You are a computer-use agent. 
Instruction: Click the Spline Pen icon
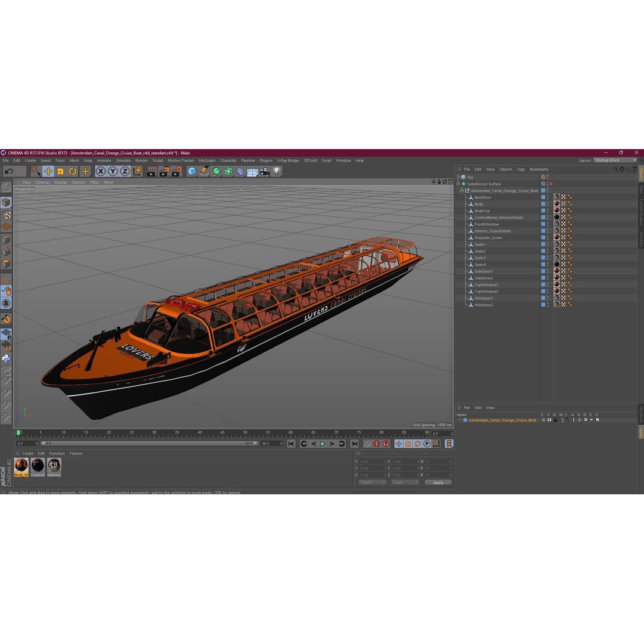point(204,171)
